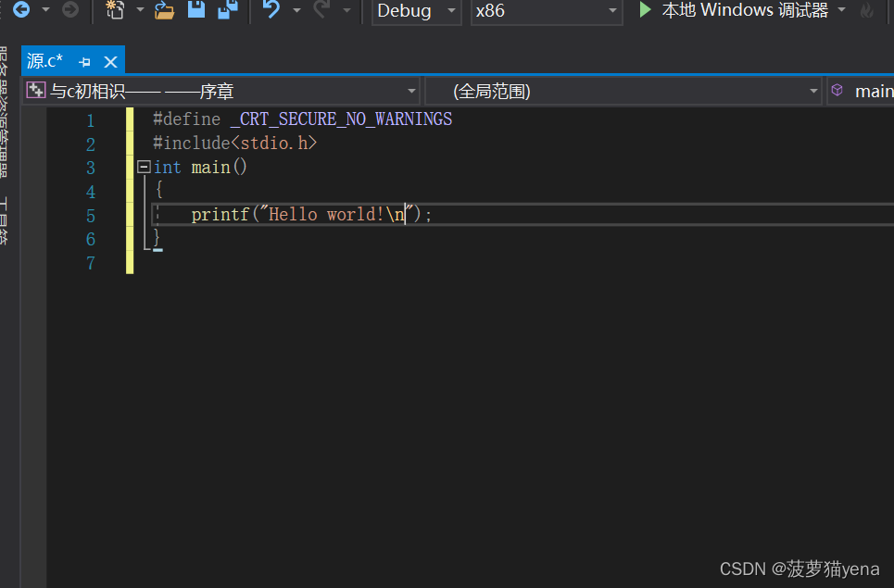Click the _CRT_SECURE_NO_WARNINGS macro text
The image size is (894, 588).
(x=341, y=119)
